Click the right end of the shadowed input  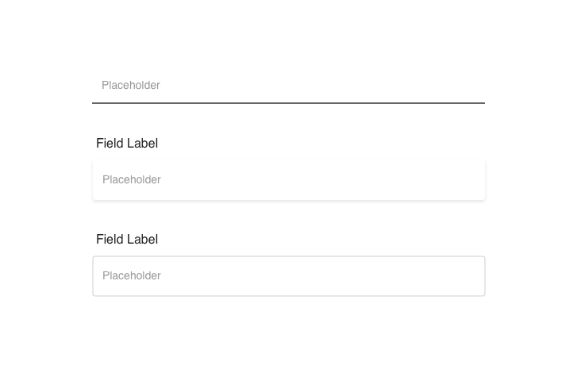coord(473,180)
